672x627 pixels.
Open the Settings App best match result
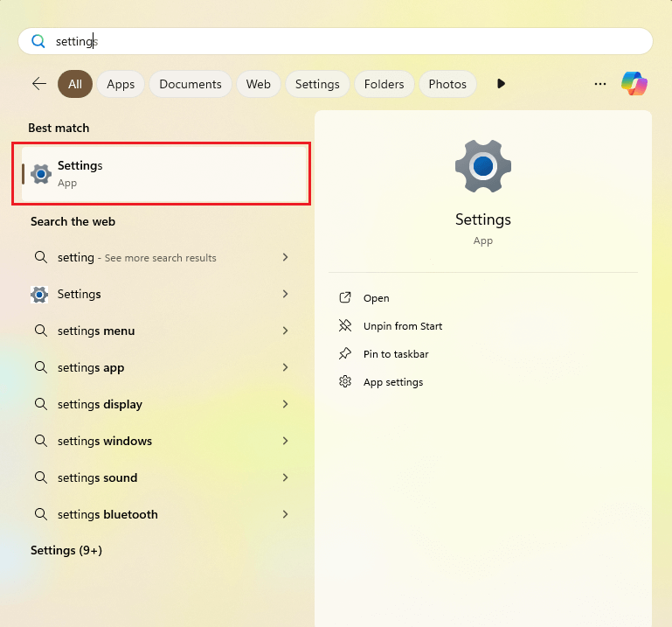165,174
